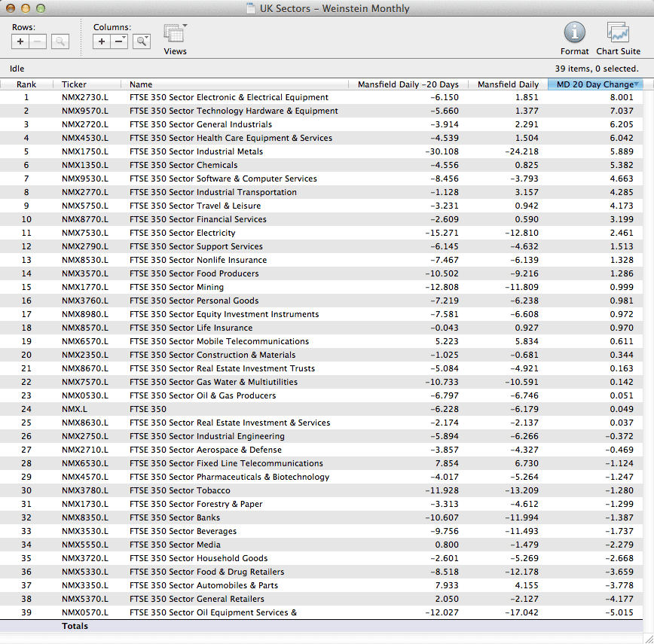Click the document icon in title bar
The width and height of the screenshot is (654, 644).
(x=251, y=9)
